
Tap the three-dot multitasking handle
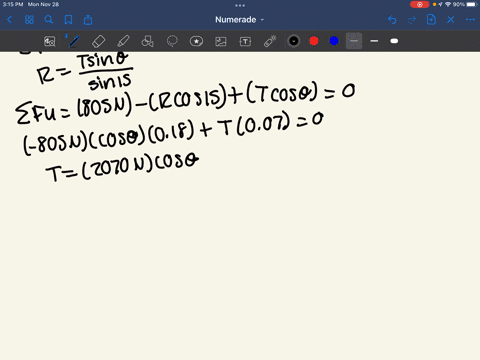pos(240,5)
